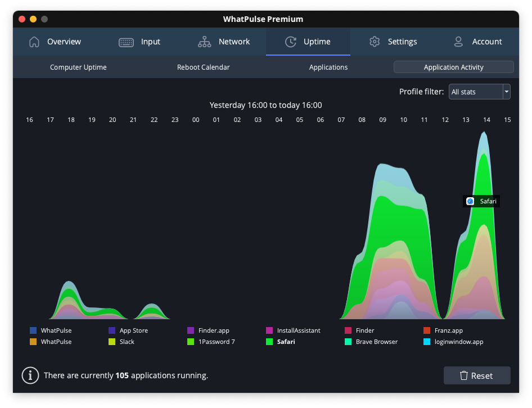Switch to Computer Uptime tab

tap(78, 67)
